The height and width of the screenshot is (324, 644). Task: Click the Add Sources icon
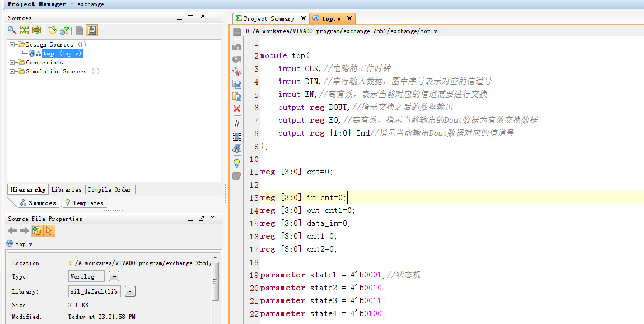point(64,30)
